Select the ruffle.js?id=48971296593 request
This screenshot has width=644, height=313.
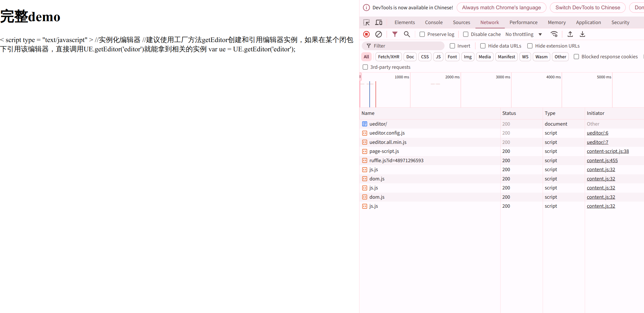(x=502, y=160)
